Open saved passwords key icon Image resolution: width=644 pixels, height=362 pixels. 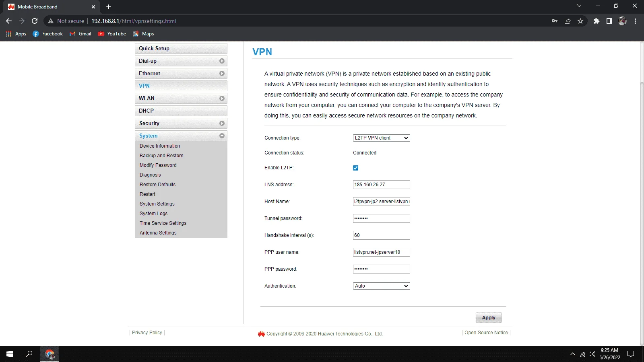555,21
